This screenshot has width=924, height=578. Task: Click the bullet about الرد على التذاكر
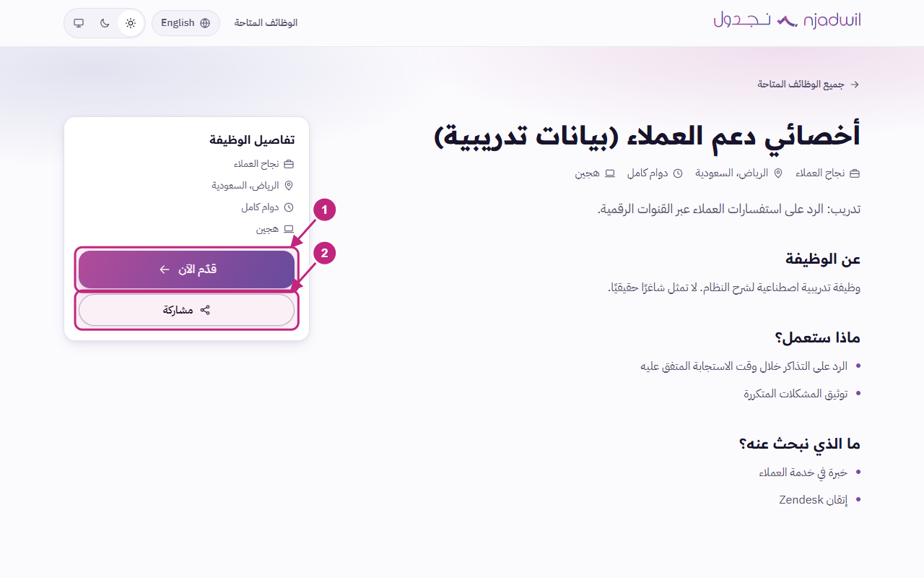[x=744, y=366]
